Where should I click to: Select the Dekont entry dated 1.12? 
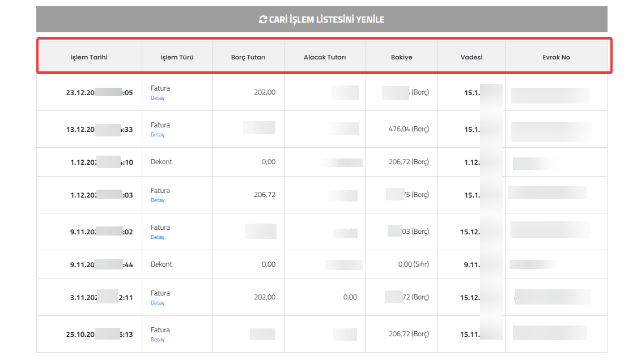point(162,162)
